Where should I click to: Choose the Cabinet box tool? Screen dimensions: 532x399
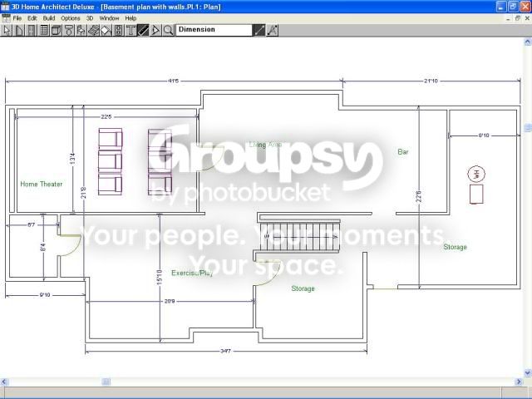pyautogui.click(x=56, y=31)
